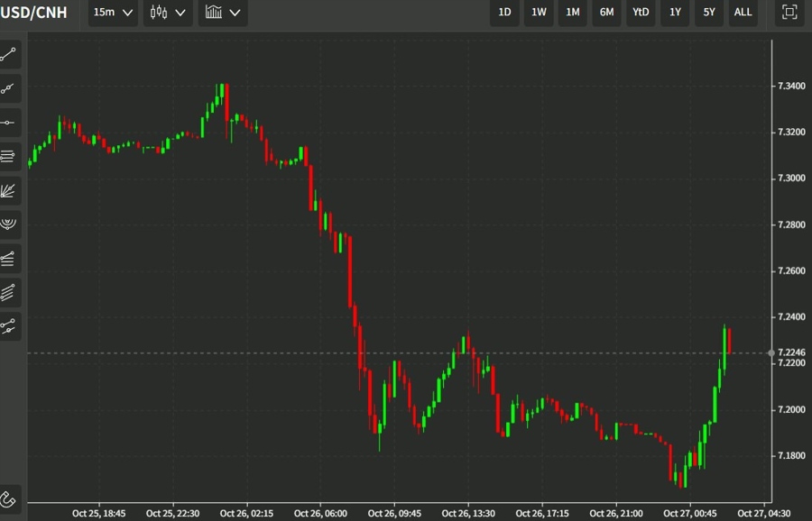Viewport: 812px width, 521px height.
Task: Click the Oct 26, 21:00 time label
Action: 616,513
